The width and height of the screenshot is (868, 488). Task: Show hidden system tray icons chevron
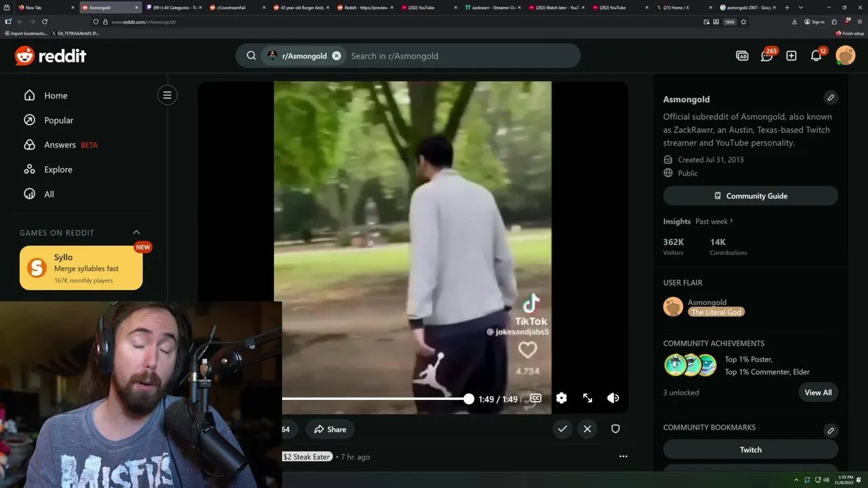tap(797, 480)
